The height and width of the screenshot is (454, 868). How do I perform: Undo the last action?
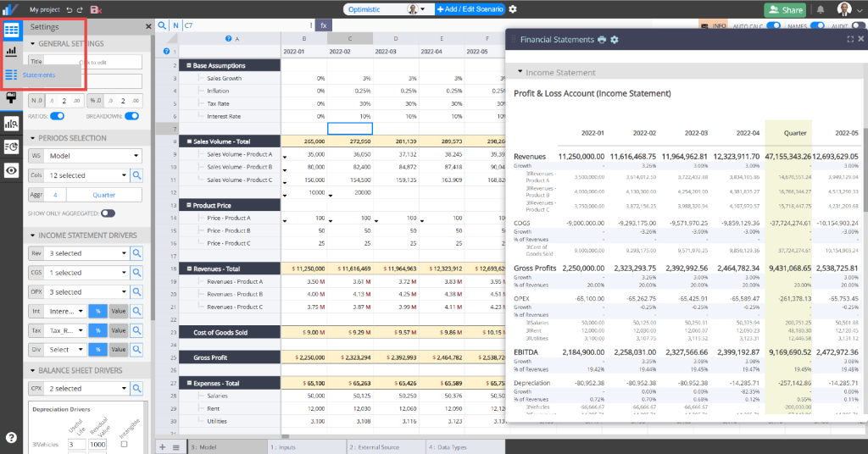70,9
